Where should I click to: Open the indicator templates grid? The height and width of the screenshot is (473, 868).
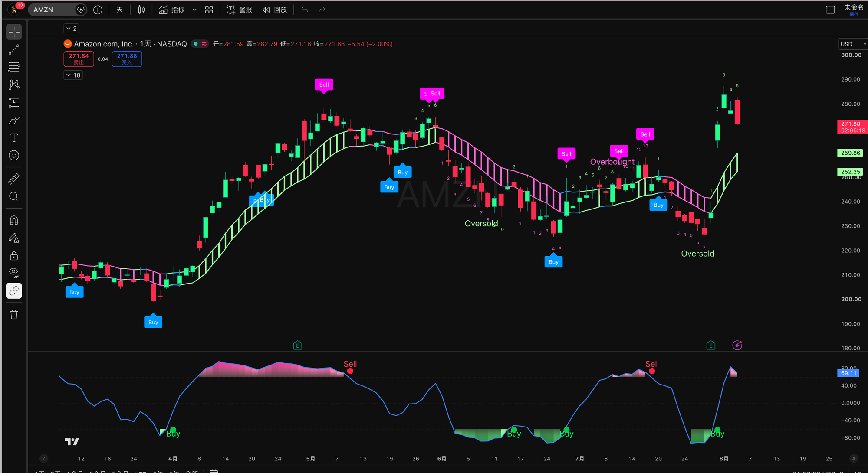click(209, 10)
